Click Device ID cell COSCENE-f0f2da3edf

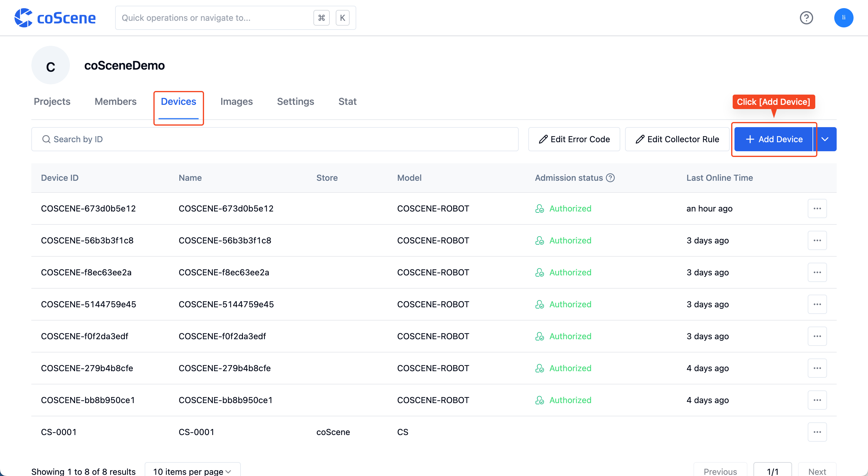(85, 336)
